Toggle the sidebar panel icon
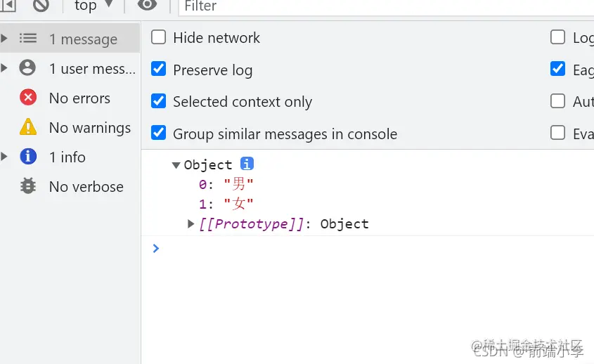 (8, 6)
